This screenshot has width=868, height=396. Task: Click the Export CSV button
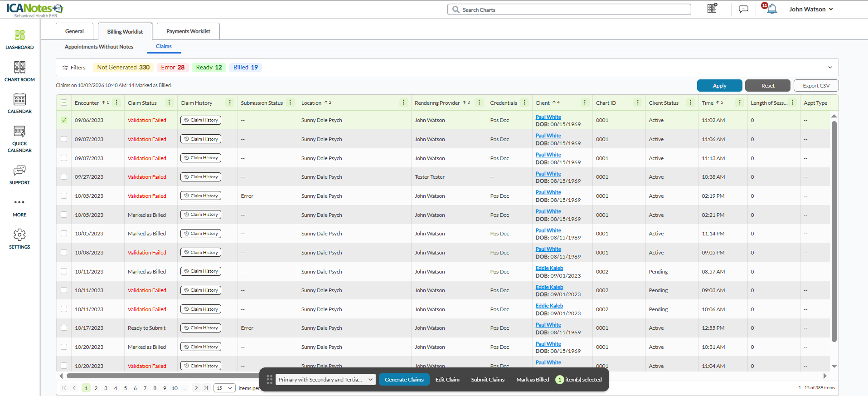click(816, 86)
